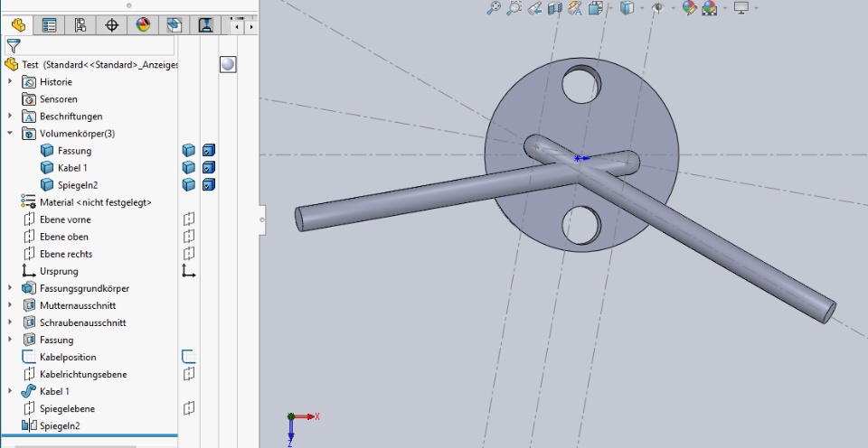868x448 pixels.
Task: Open the Edit Appearance tool
Action: tap(689, 8)
